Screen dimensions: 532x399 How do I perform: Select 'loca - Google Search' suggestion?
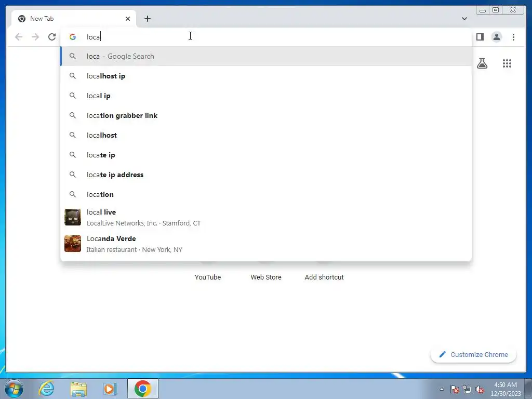tap(266, 56)
